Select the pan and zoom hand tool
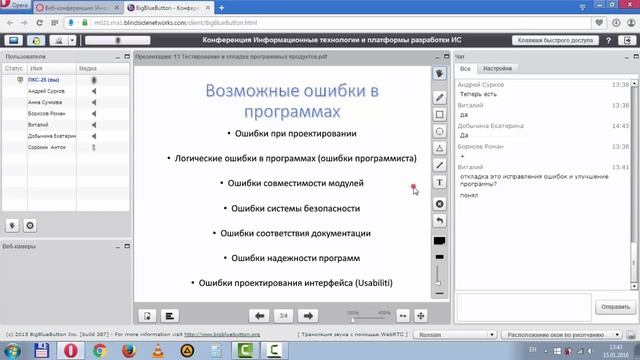The height and width of the screenshot is (360, 640). click(439, 73)
